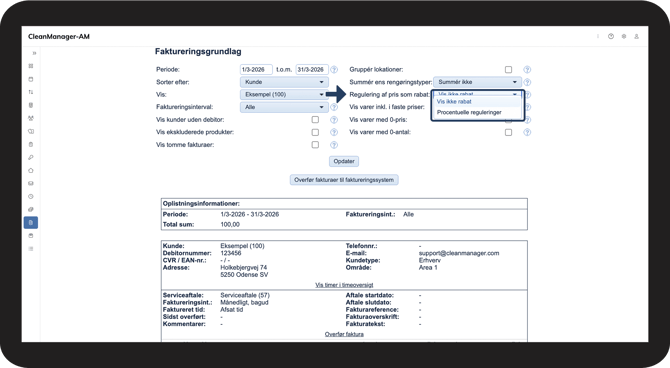The image size is (670, 368).
Task: Click the Debitornummer value 123456
Action: (x=231, y=253)
